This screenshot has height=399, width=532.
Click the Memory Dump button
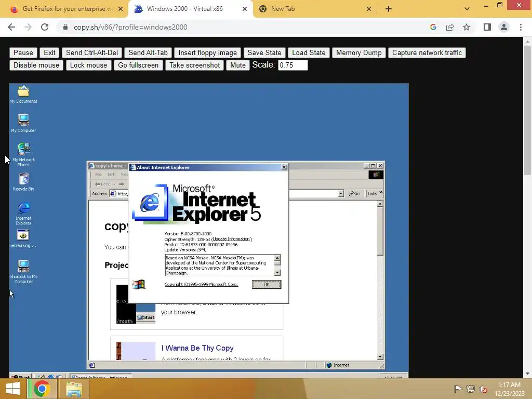pos(359,52)
